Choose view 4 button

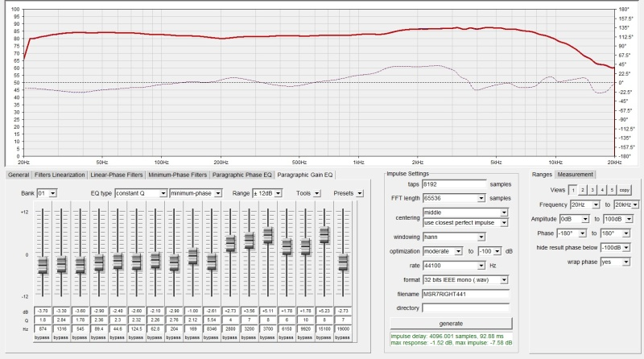[602, 190]
